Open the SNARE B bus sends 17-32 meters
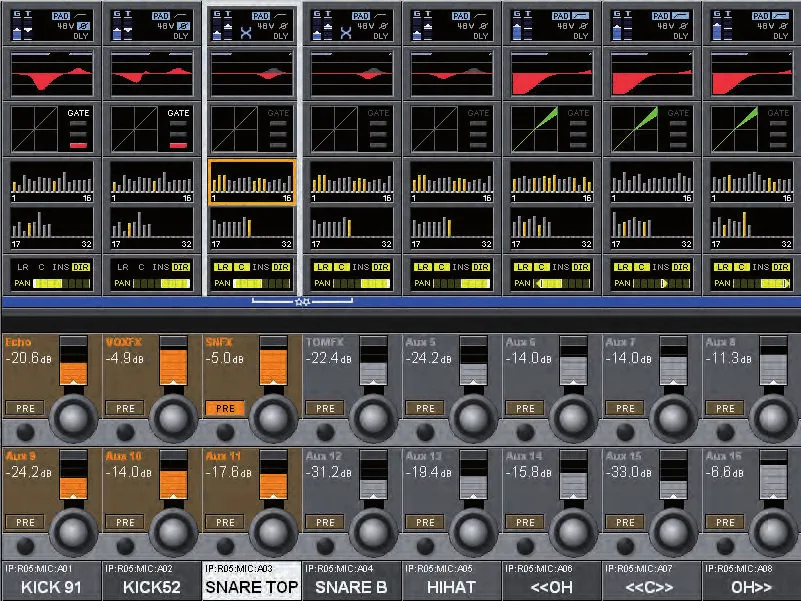801x601 pixels. pos(351,228)
